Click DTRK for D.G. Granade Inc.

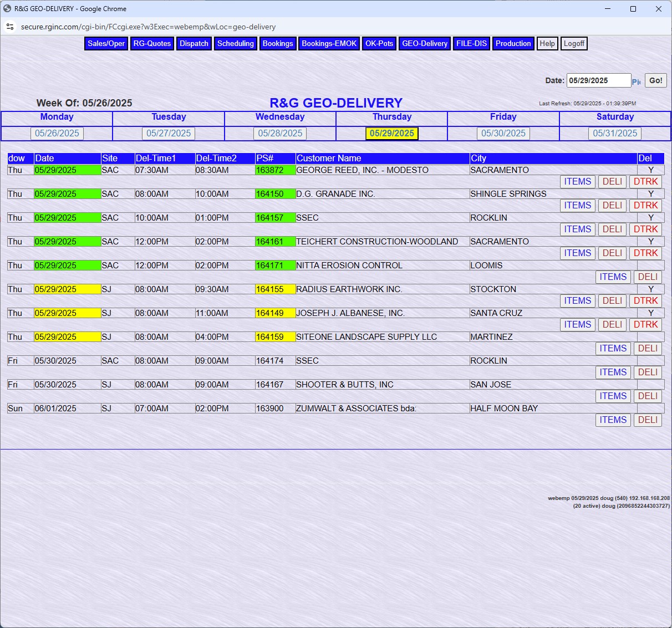coord(646,206)
